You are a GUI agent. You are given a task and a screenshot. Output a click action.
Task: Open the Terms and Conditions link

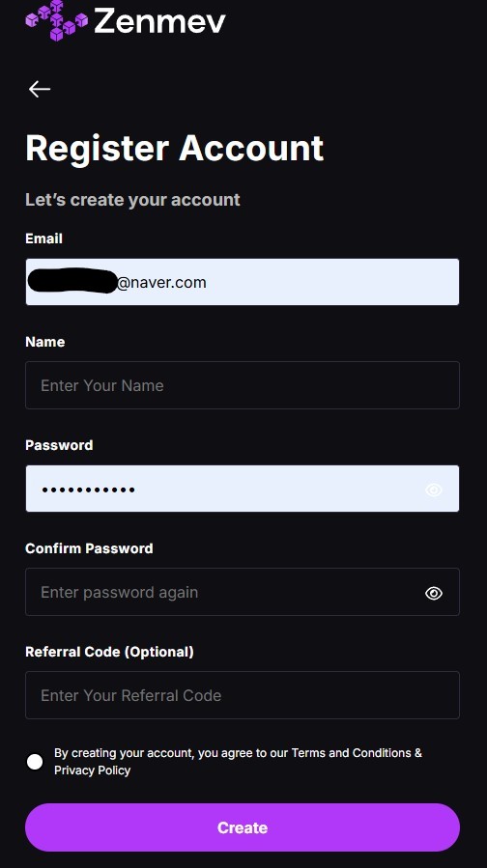(x=352, y=753)
